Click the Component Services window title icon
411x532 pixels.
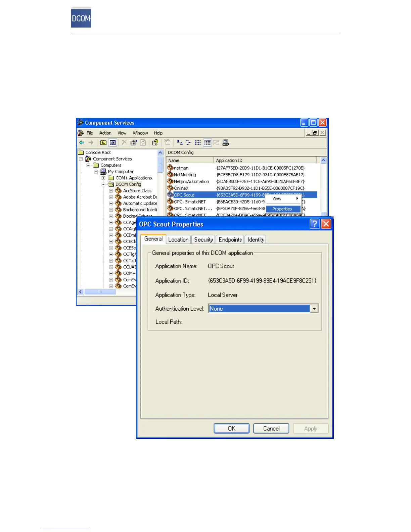(x=81, y=123)
